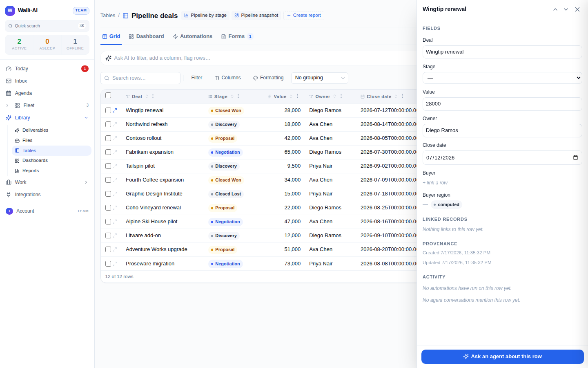Click the Tables breadcrumb link
The width and height of the screenshot is (588, 368).
(x=108, y=16)
